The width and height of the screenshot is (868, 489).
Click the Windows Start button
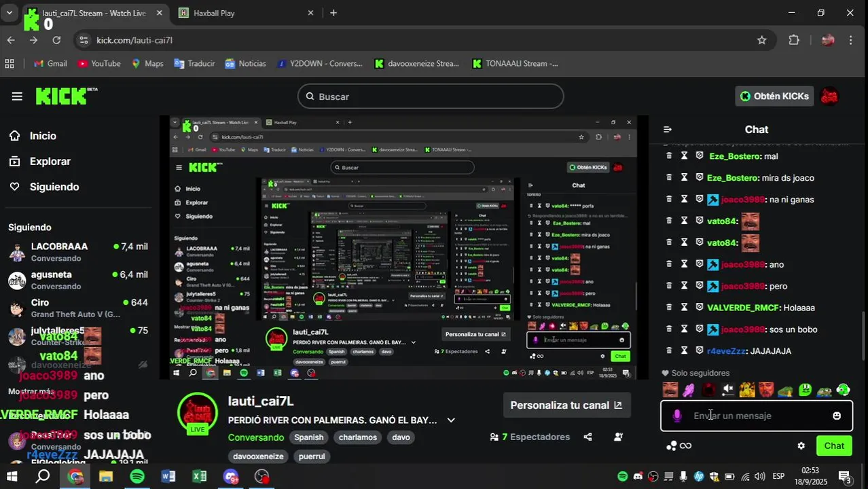pos(12,476)
